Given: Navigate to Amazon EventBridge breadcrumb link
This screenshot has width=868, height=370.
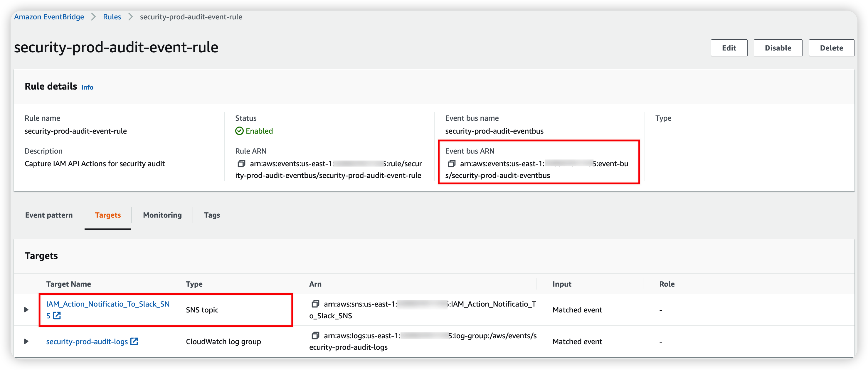Looking at the screenshot, I should point(49,17).
